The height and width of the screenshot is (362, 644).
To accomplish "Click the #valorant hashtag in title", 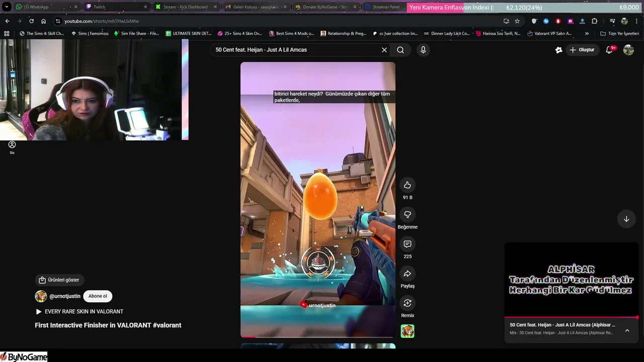I will 167,325.
